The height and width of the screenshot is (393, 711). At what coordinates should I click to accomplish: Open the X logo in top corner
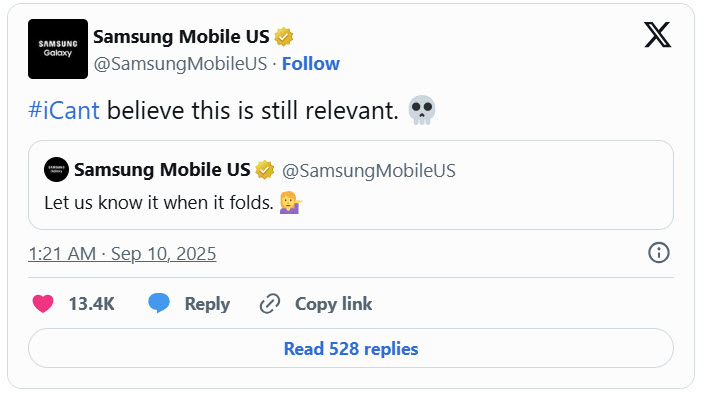point(657,35)
